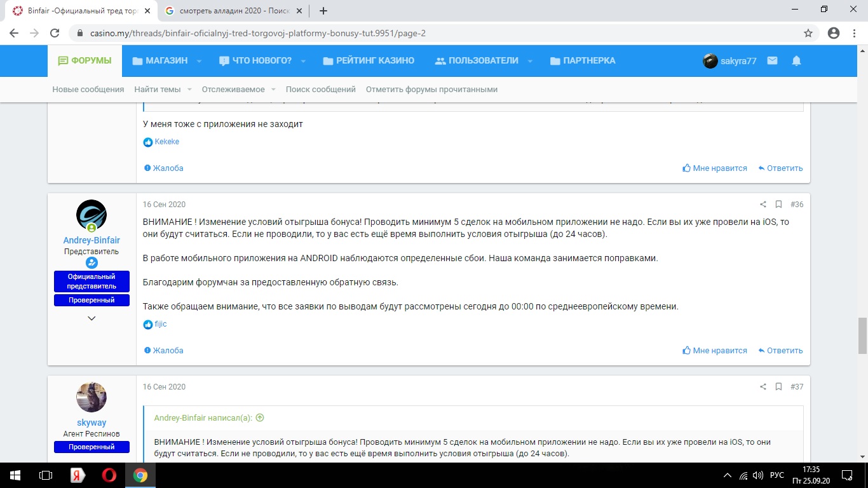Switch the РУС keyboard language indicator
This screenshot has width=868, height=488.
(776, 475)
